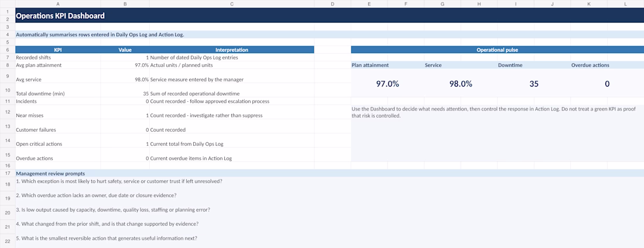Select column C header

(232, 4)
